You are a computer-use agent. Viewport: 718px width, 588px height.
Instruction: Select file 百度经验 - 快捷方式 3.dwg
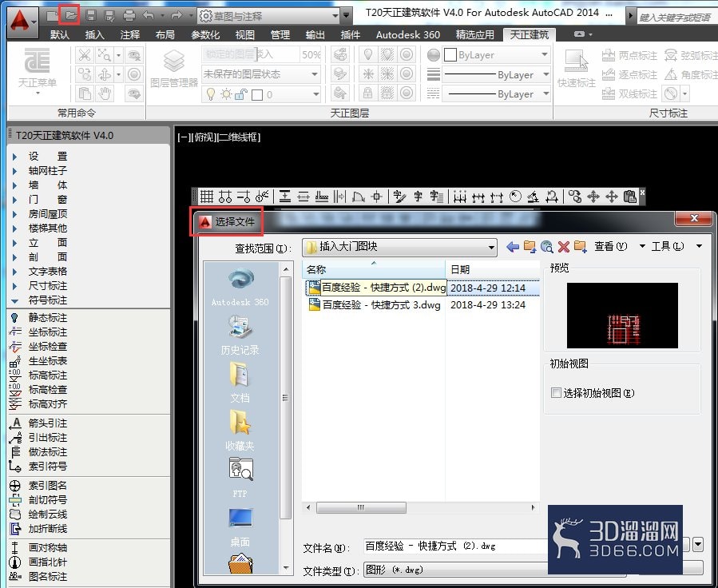pyautogui.click(x=375, y=305)
